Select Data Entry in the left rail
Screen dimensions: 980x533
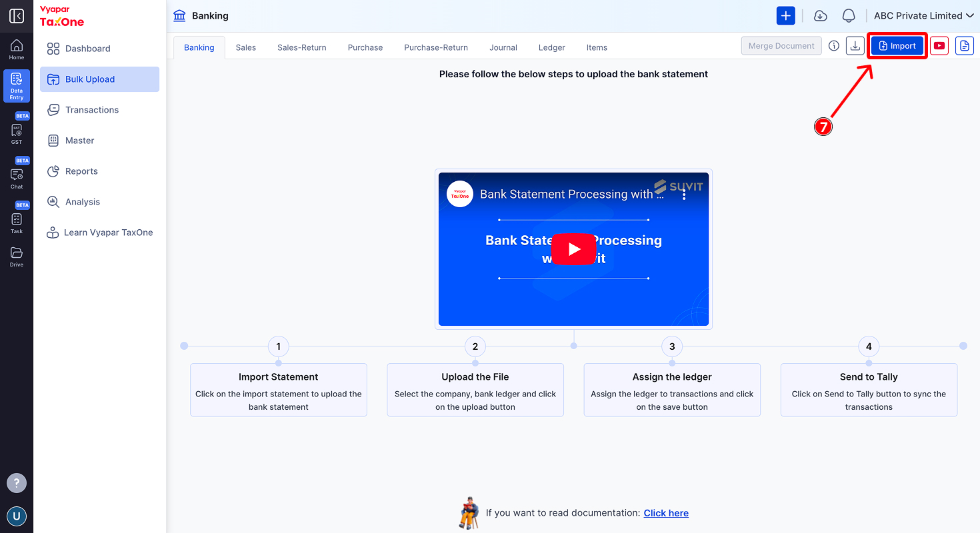pyautogui.click(x=17, y=86)
